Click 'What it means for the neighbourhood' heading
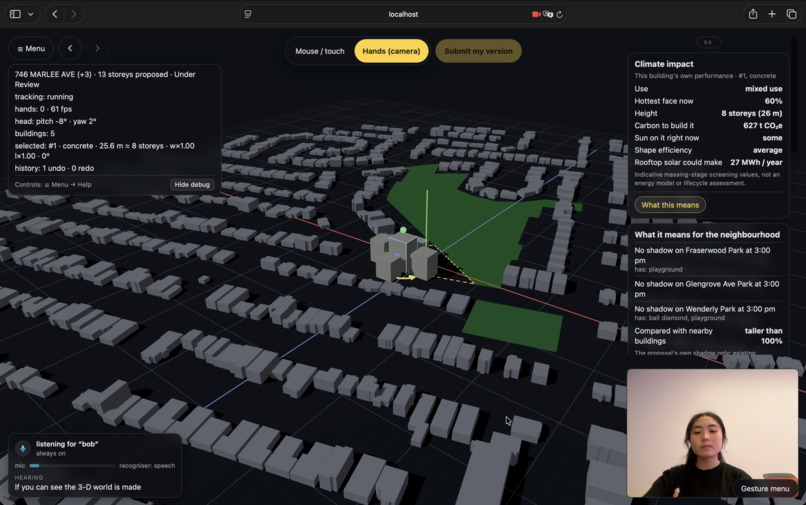Screen dimensions: 806x505 click(x=707, y=235)
